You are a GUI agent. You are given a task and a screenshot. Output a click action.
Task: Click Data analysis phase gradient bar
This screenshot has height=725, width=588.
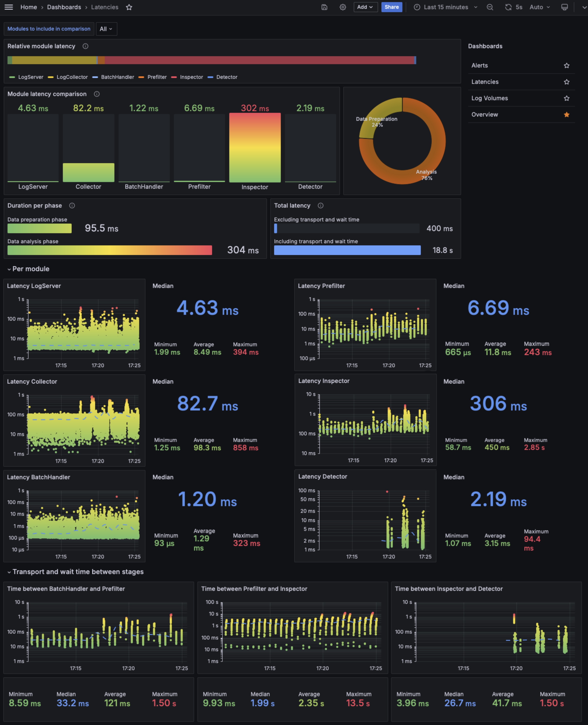click(110, 250)
